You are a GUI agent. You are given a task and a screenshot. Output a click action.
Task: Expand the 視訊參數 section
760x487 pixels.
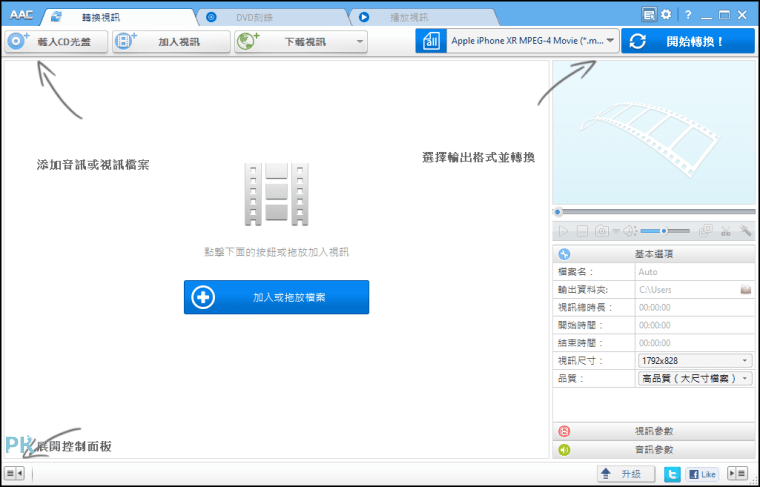[654, 431]
